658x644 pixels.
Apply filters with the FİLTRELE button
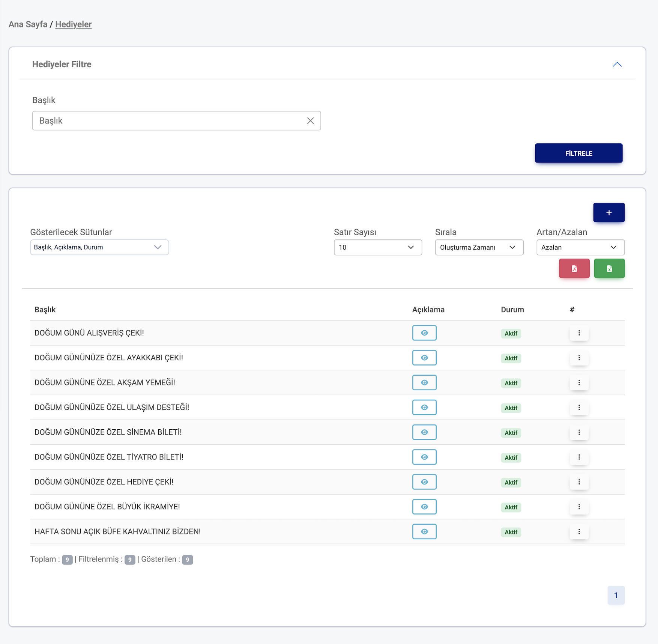(578, 153)
